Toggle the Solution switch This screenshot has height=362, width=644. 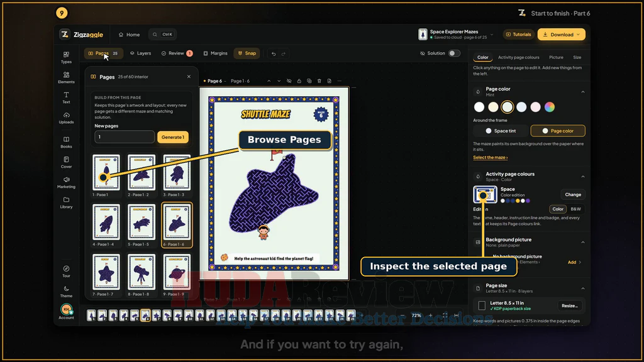point(454,53)
